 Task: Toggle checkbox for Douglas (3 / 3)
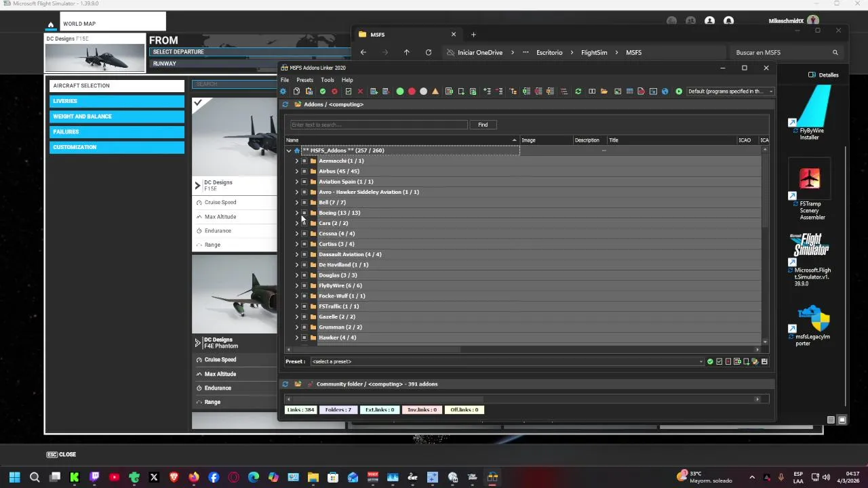[304, 275]
